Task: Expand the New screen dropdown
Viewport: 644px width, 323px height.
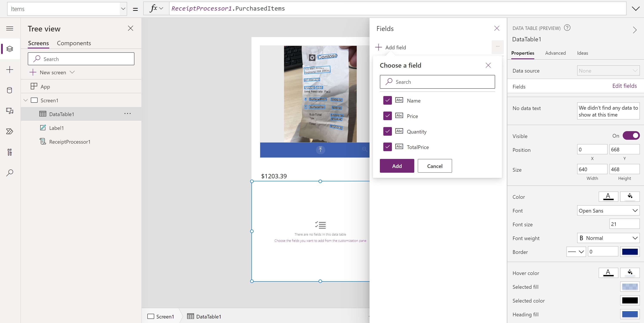Action: coord(72,72)
